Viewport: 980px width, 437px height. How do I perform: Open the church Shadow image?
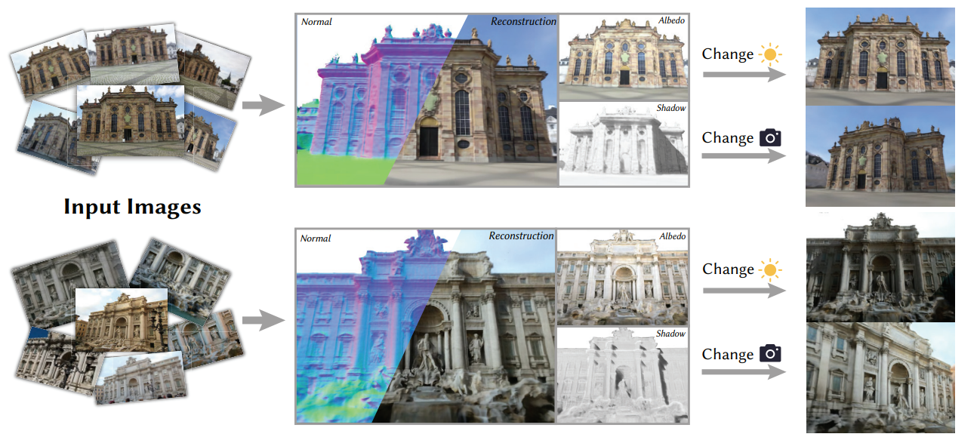pyautogui.click(x=624, y=143)
